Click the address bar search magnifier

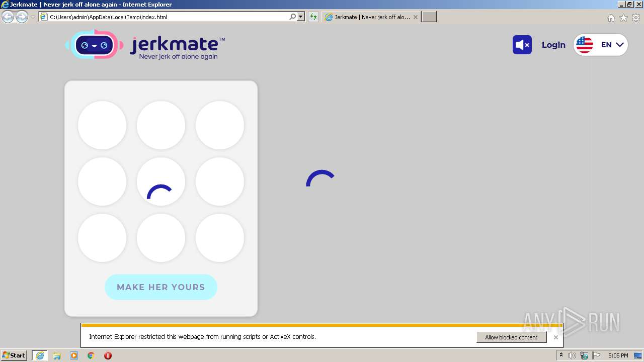(293, 17)
